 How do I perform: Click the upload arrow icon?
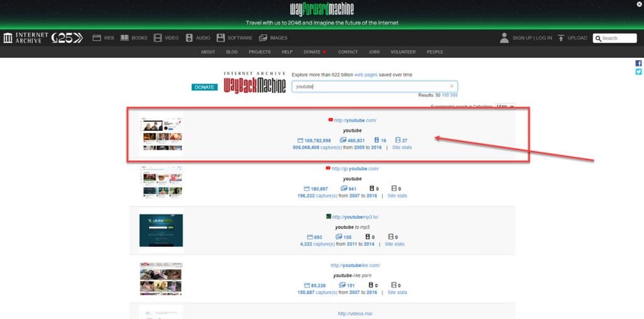click(x=561, y=38)
